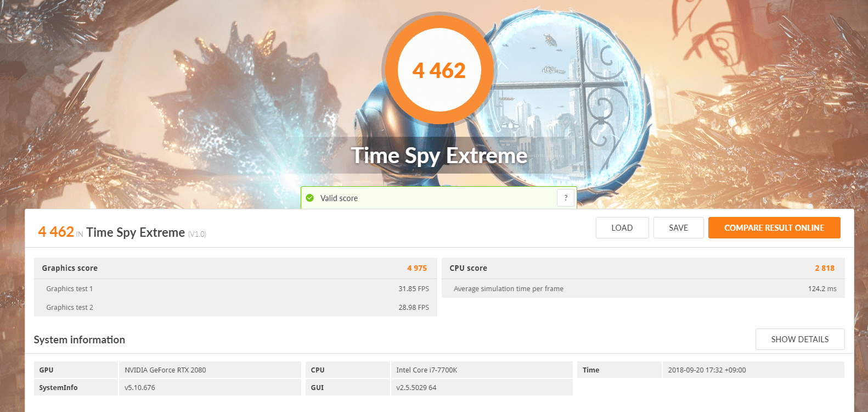Click the LOAD button
The height and width of the screenshot is (412, 868).
tap(622, 227)
